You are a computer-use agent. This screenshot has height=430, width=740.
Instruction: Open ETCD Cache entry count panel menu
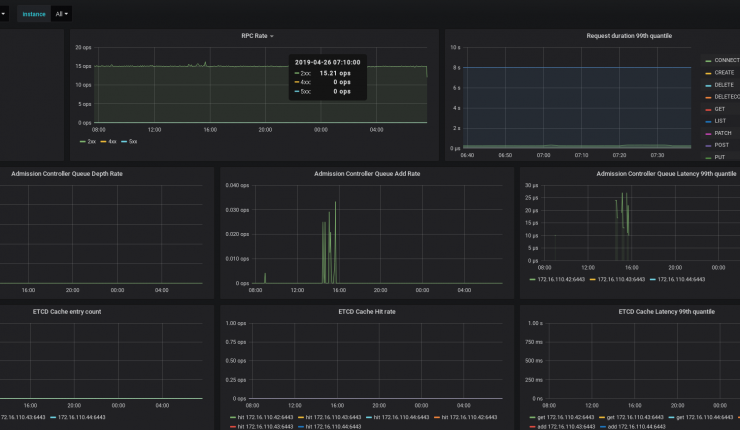tap(67, 312)
